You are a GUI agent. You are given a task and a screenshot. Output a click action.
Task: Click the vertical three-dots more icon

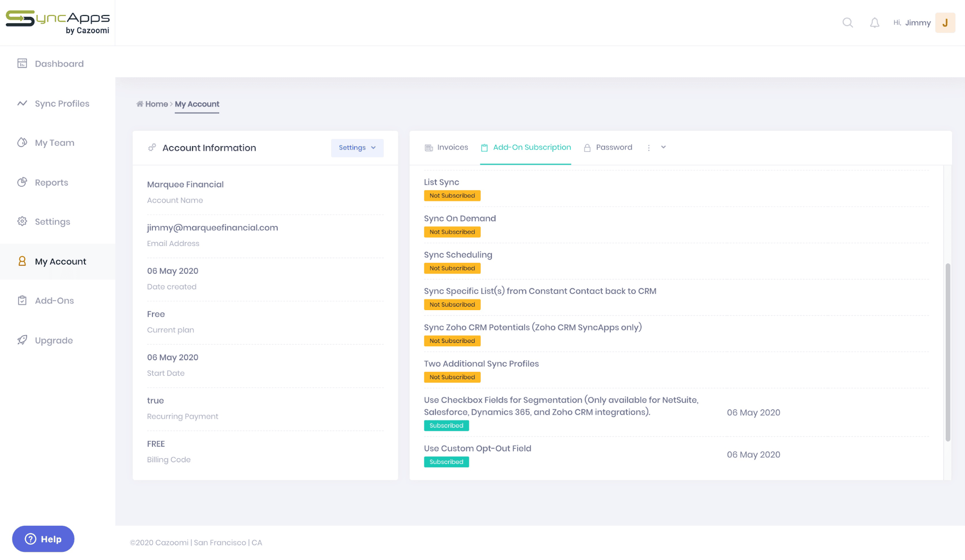click(649, 148)
